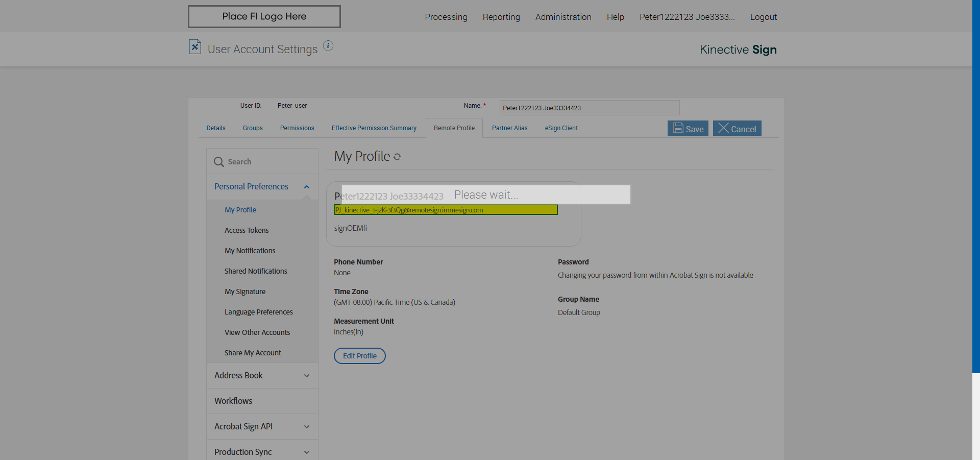Open the Effective Permission Summary tab
Viewport: 980px width, 460px height.
click(x=374, y=128)
